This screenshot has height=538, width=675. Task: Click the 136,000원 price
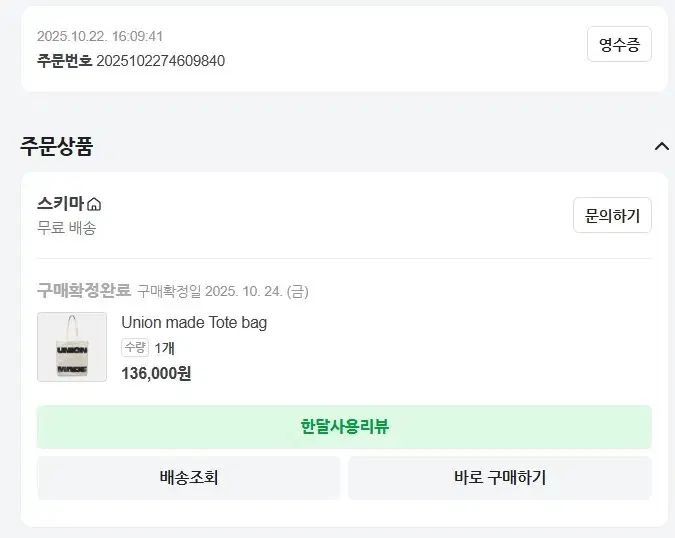tap(156, 373)
